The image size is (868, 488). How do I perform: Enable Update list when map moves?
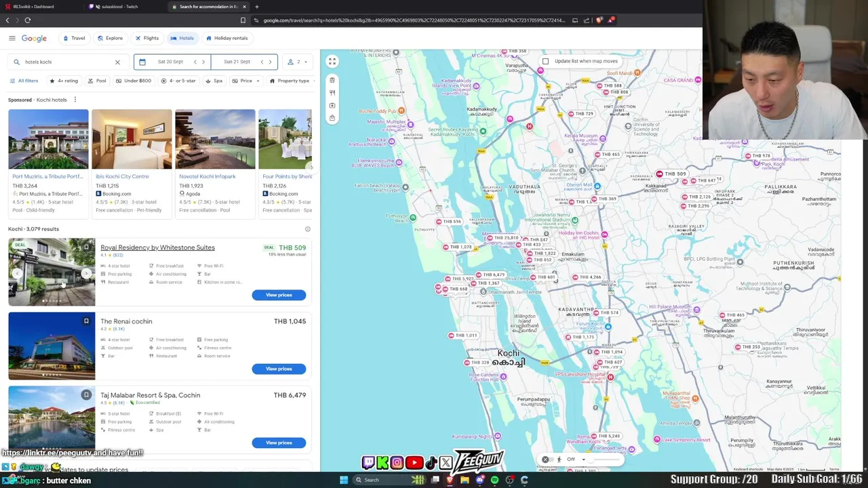pyautogui.click(x=545, y=61)
